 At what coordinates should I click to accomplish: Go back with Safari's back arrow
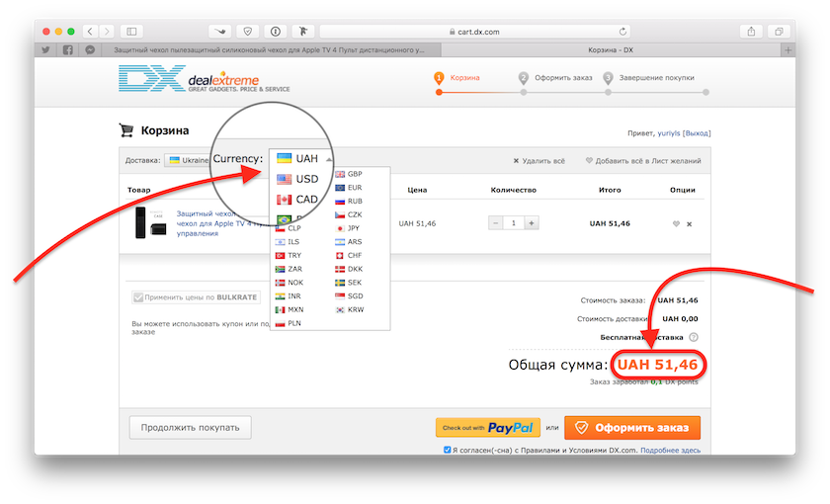90,32
